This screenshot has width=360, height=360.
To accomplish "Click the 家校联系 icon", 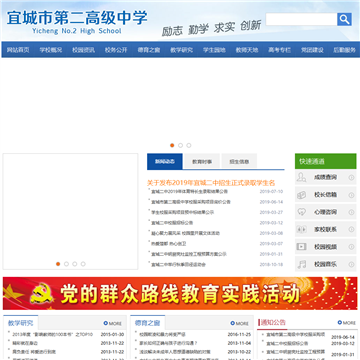I will (x=301, y=229).
